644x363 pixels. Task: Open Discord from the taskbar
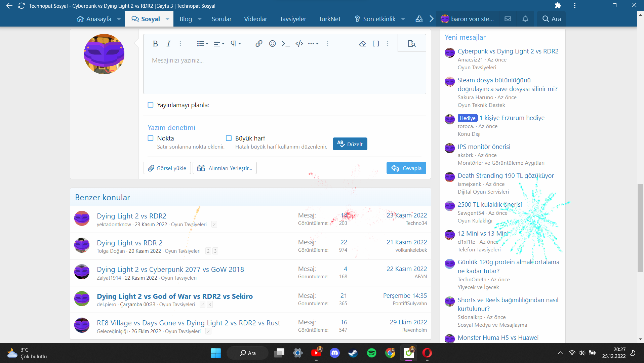pyautogui.click(x=335, y=353)
